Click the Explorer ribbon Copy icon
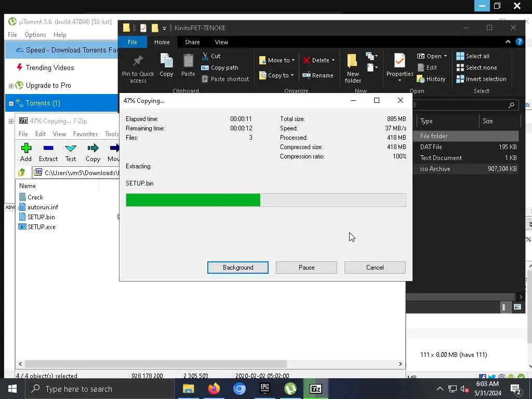The height and width of the screenshot is (399, 532). (166, 65)
